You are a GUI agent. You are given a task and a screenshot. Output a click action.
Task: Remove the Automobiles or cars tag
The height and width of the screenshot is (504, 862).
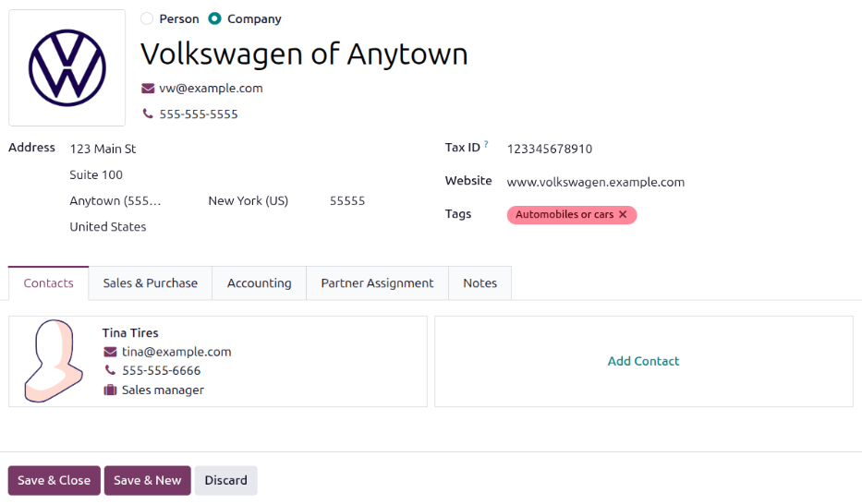tap(623, 215)
